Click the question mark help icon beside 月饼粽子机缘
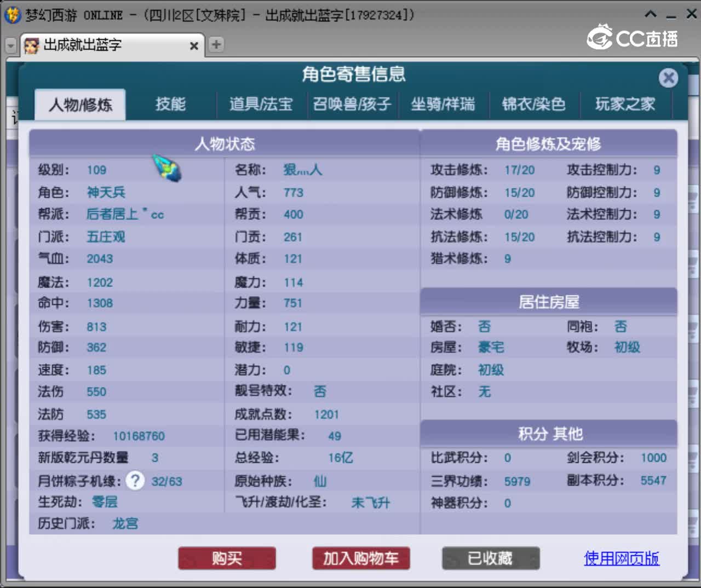Image resolution: width=701 pixels, height=588 pixels. 135,481
